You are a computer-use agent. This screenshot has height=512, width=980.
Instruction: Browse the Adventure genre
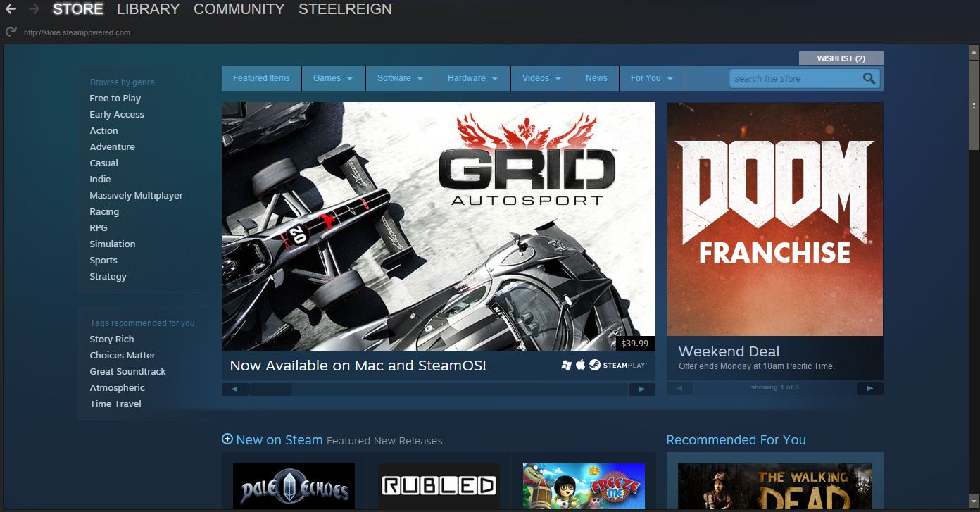coord(112,146)
